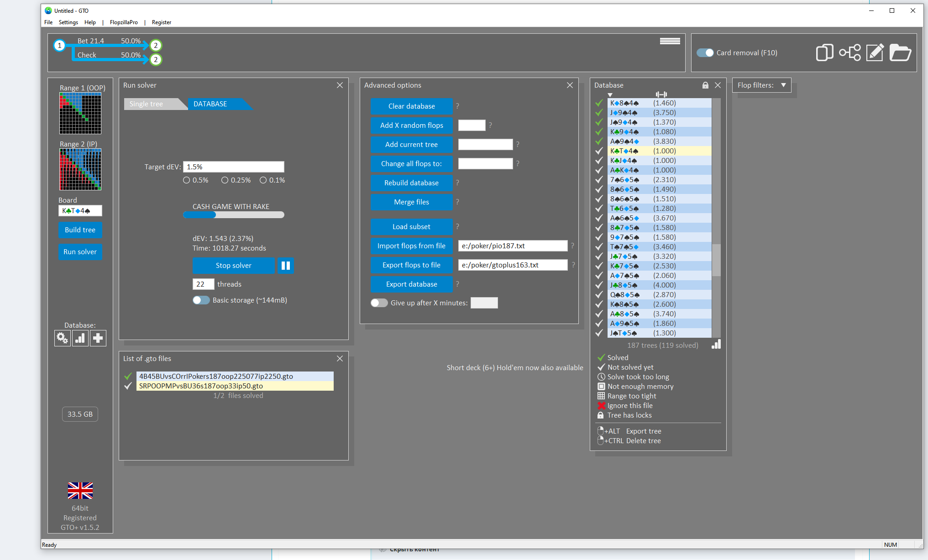Screen dimensions: 928x560
Task: Click help question mark beside Rebuild database
Action: [457, 183]
